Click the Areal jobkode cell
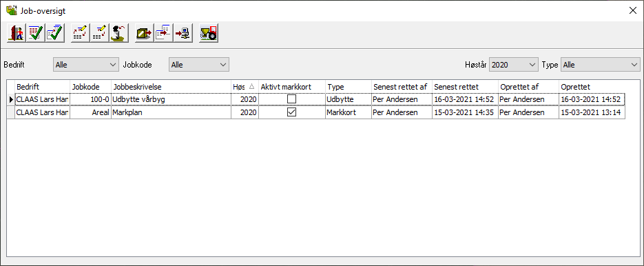The image size is (644, 266). (90, 112)
